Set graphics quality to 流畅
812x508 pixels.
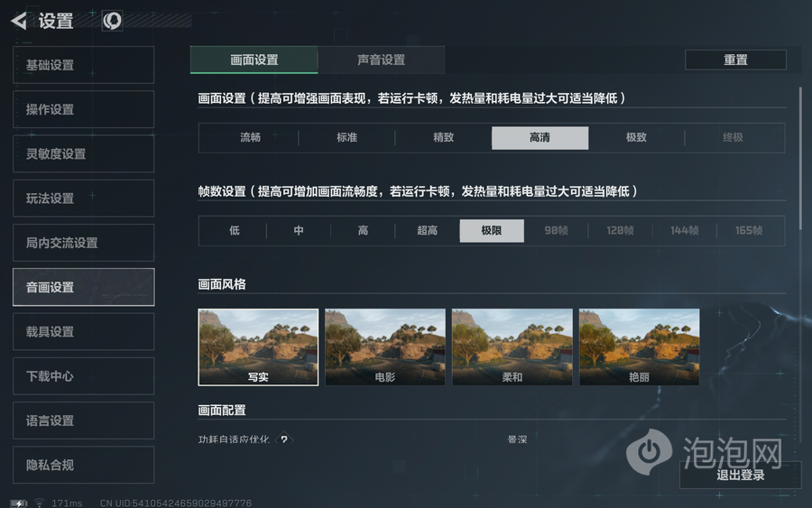(250, 138)
